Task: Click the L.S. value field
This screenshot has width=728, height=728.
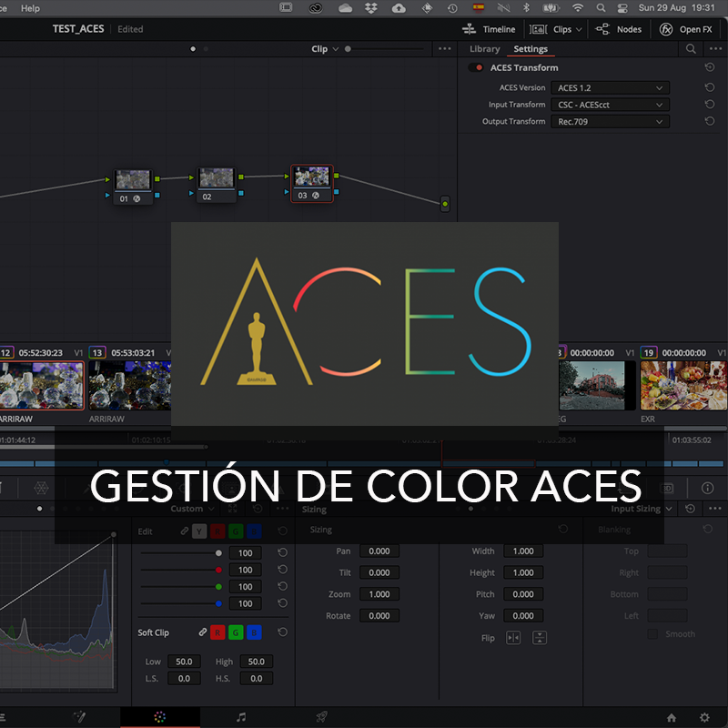Action: pos(184,678)
